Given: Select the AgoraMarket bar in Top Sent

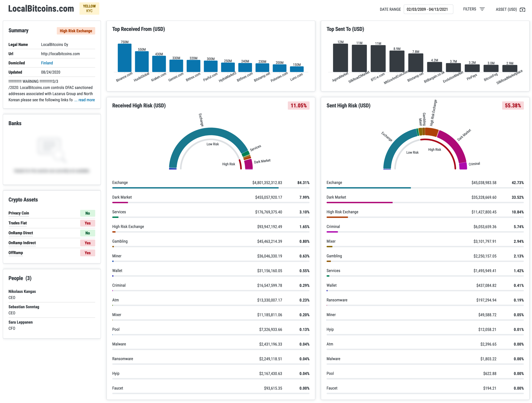Looking at the screenshot, I should [340, 58].
